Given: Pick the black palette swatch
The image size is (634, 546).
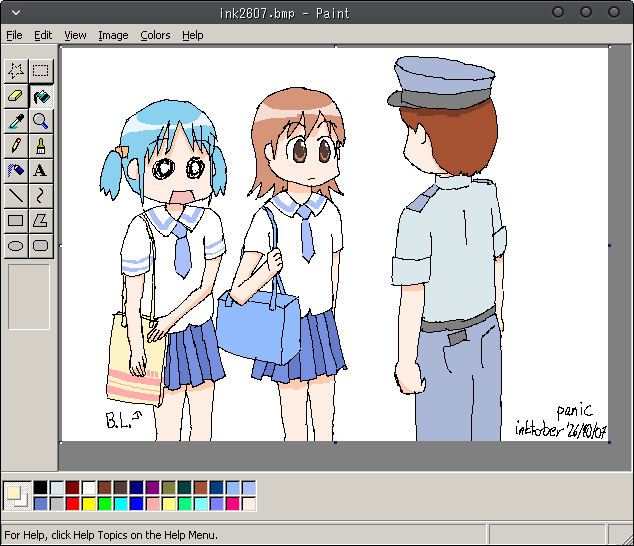Looking at the screenshot, I should [40, 487].
